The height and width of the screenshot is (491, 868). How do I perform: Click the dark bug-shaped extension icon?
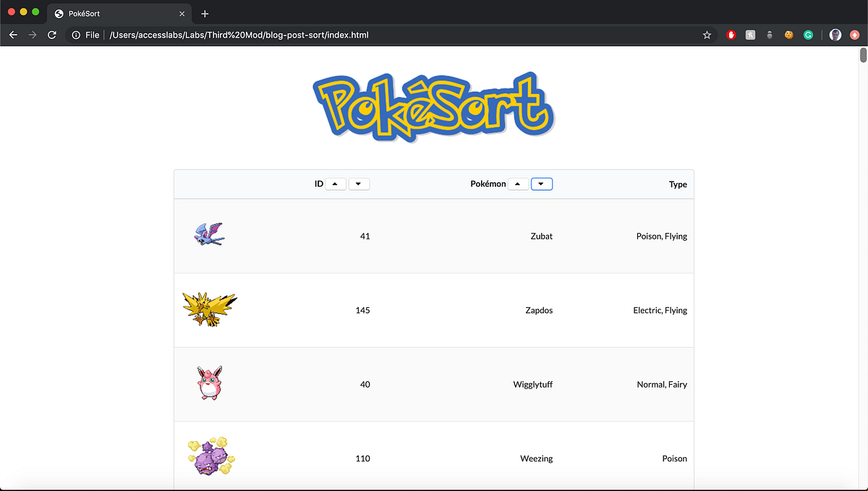pyautogui.click(x=769, y=34)
